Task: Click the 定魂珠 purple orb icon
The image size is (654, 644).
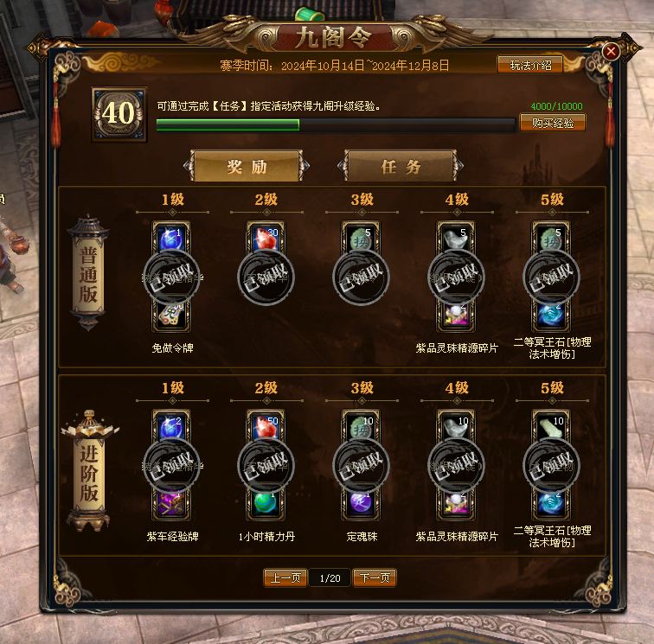Action: point(361,504)
